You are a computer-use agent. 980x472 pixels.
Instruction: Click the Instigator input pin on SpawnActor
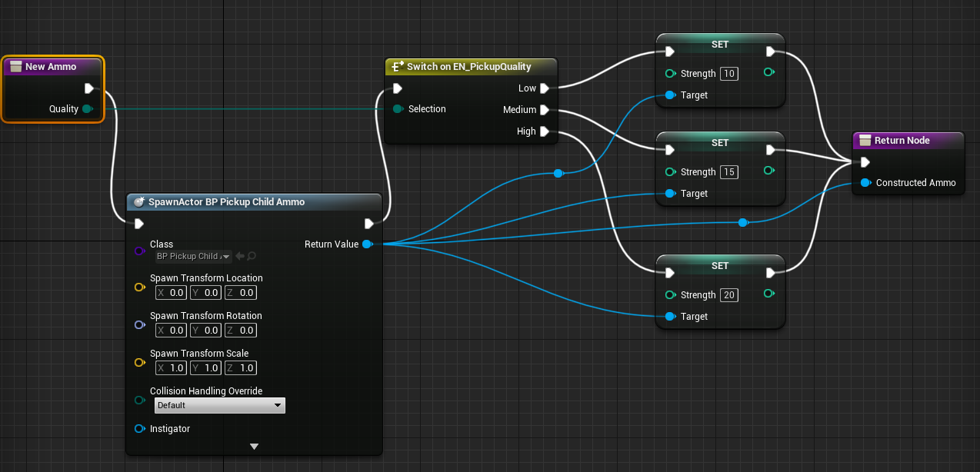[139, 429]
